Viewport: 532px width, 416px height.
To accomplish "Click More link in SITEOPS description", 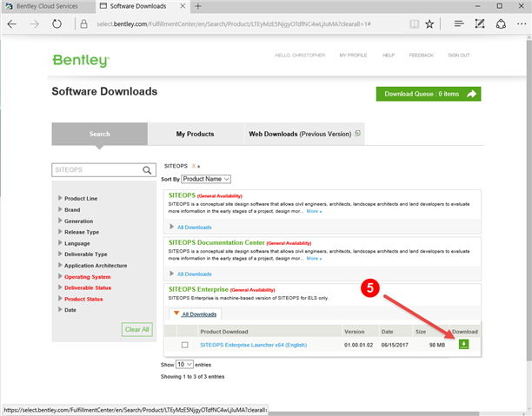I will point(314,211).
